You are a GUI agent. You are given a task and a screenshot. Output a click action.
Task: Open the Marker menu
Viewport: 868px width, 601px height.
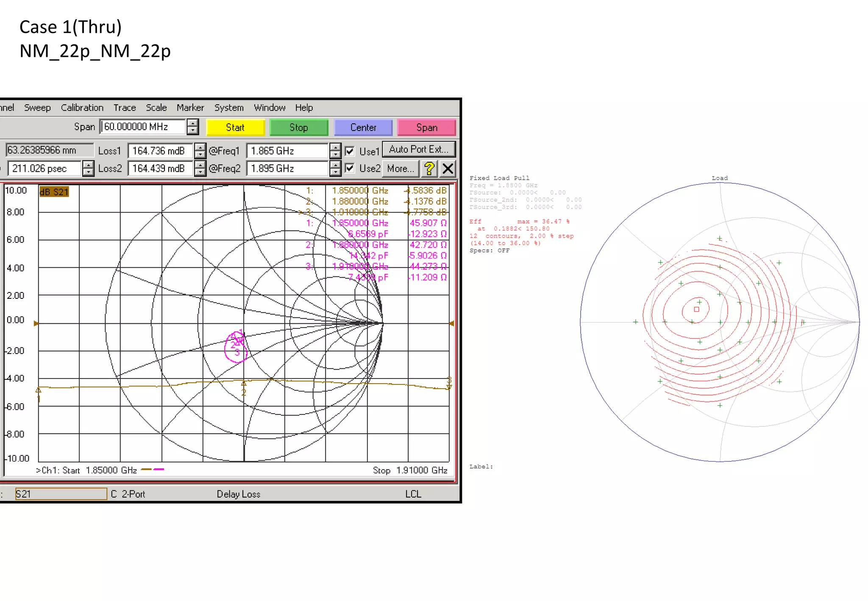pos(190,108)
